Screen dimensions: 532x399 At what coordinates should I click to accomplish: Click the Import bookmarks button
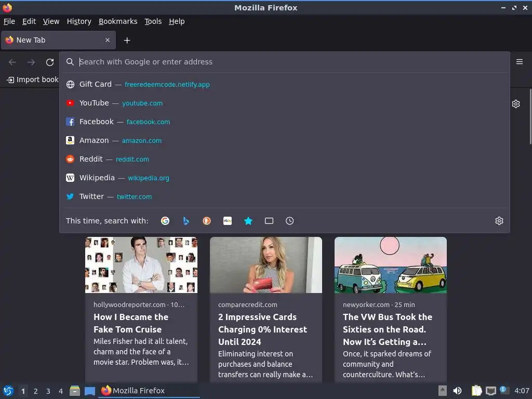(x=32, y=79)
